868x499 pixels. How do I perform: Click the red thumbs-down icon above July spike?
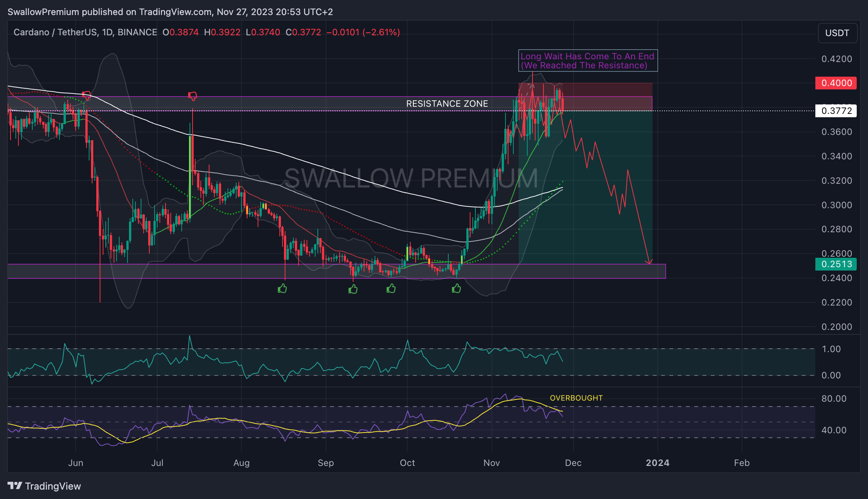pyautogui.click(x=193, y=96)
